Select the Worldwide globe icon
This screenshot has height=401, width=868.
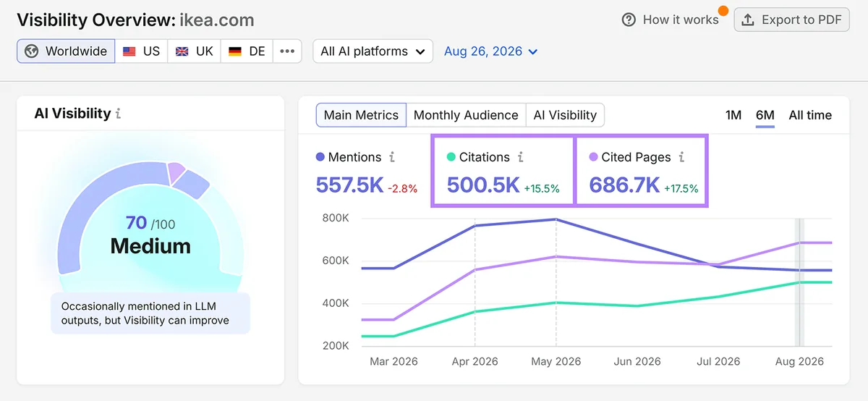coord(31,51)
